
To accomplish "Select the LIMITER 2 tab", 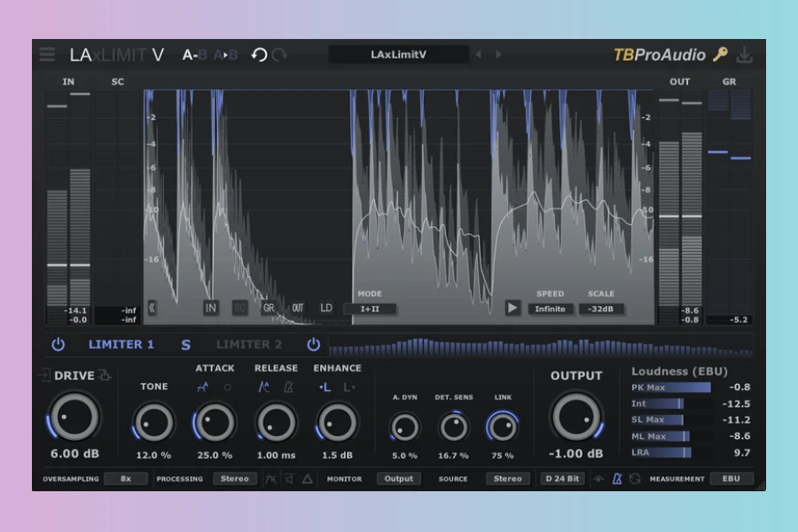I will 249,345.
